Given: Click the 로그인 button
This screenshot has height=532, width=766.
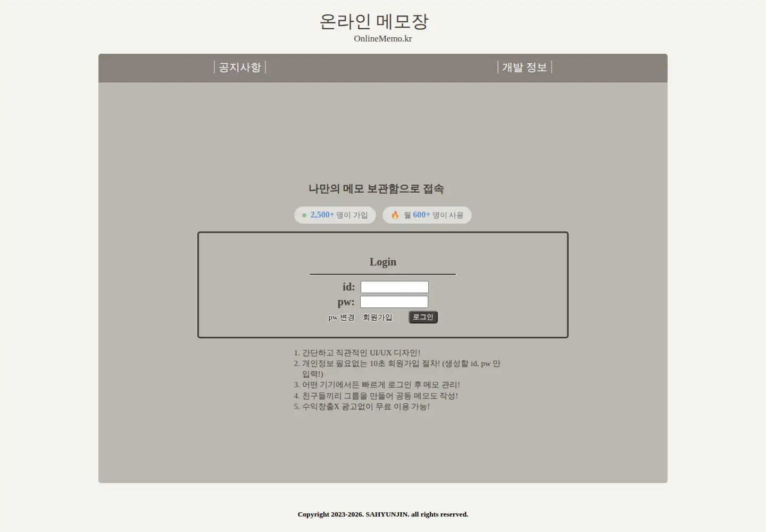Looking at the screenshot, I should pos(423,317).
